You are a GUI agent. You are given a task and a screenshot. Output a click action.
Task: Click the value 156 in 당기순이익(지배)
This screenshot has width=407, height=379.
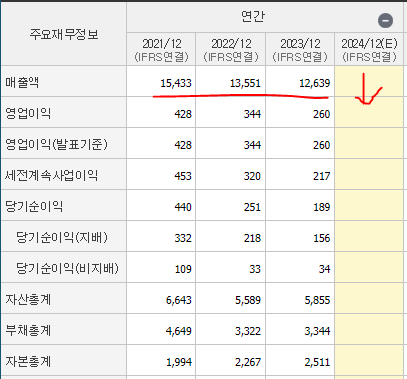click(322, 238)
